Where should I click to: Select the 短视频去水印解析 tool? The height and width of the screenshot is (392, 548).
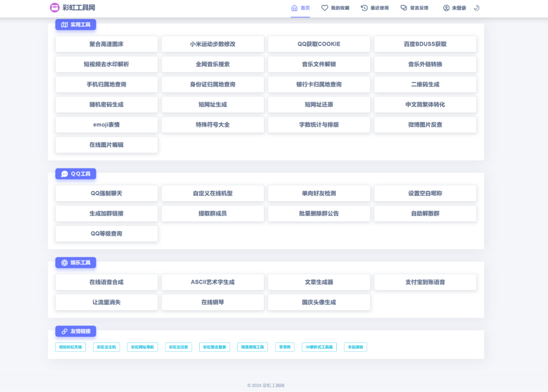[106, 64]
